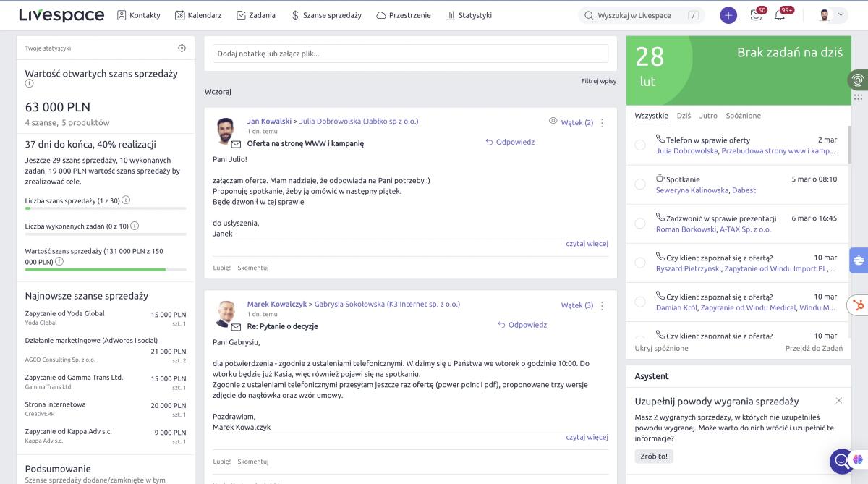Click czytaj więcej on Marek Kowalczyk's email
This screenshot has height=484, width=868.
click(x=587, y=437)
